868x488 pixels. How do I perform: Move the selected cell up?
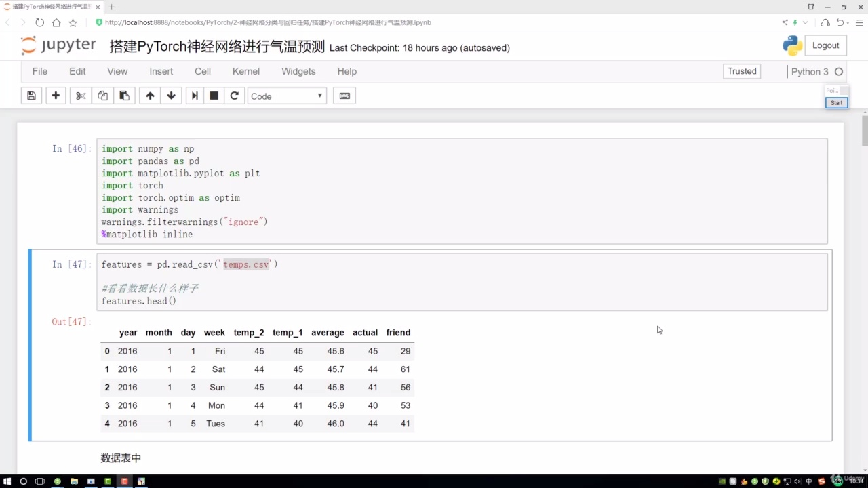click(x=150, y=96)
